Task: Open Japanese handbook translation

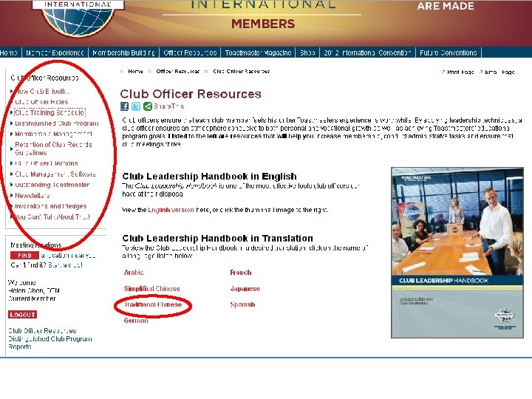Action: coord(245,289)
